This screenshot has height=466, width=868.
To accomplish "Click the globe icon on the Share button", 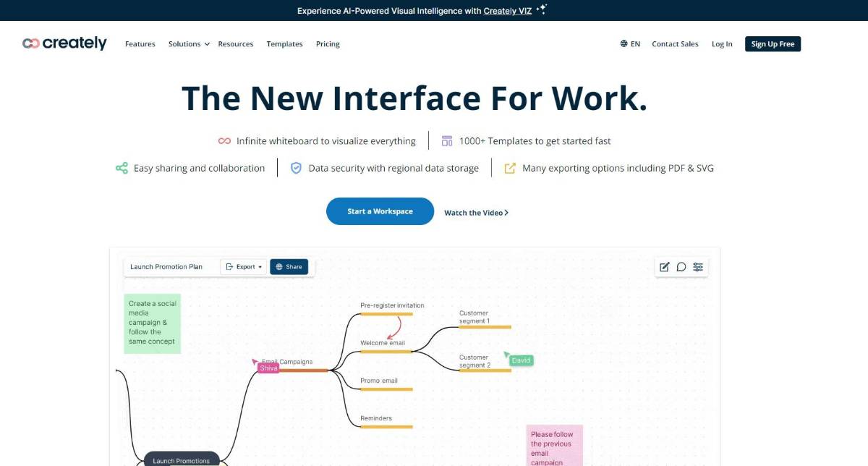I will coord(280,266).
